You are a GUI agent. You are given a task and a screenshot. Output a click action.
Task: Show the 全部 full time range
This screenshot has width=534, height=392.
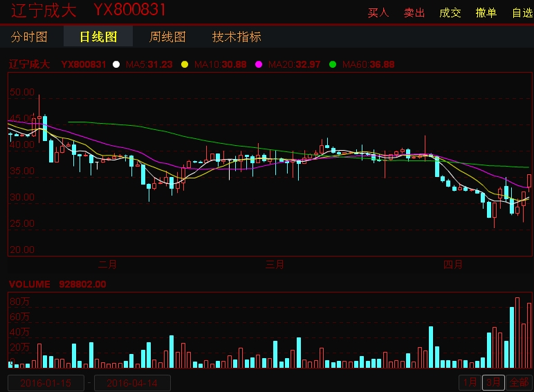coord(519,382)
